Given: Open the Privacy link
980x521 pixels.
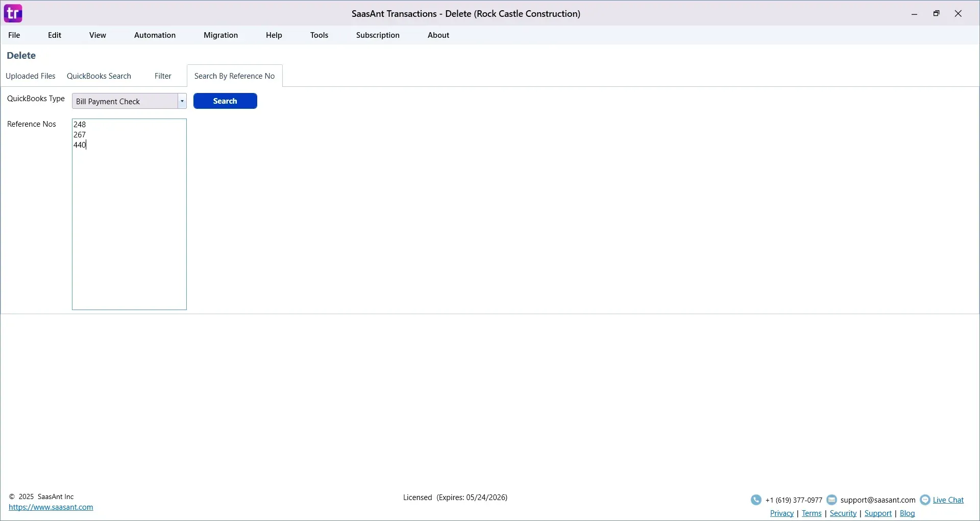Looking at the screenshot, I should [782, 514].
